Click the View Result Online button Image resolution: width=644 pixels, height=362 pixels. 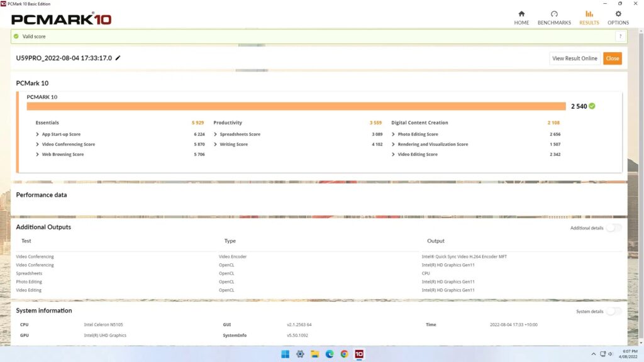pos(574,58)
